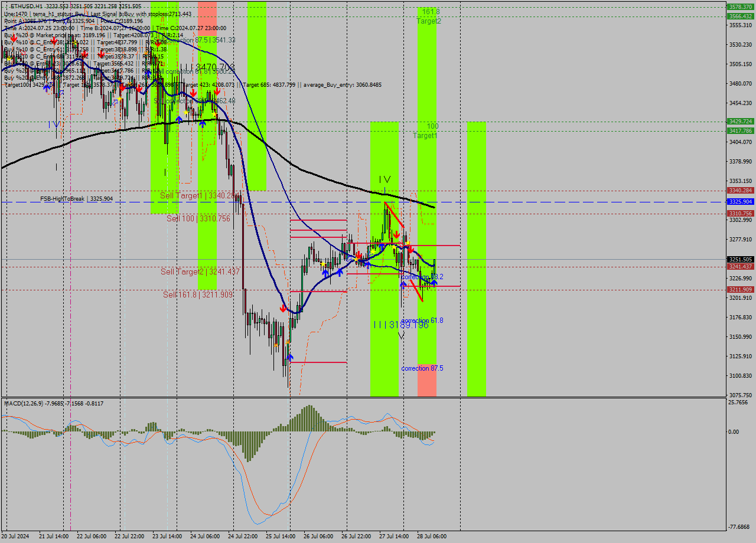Click the 3404.070 price axis value
756x543 pixels.
740,142
